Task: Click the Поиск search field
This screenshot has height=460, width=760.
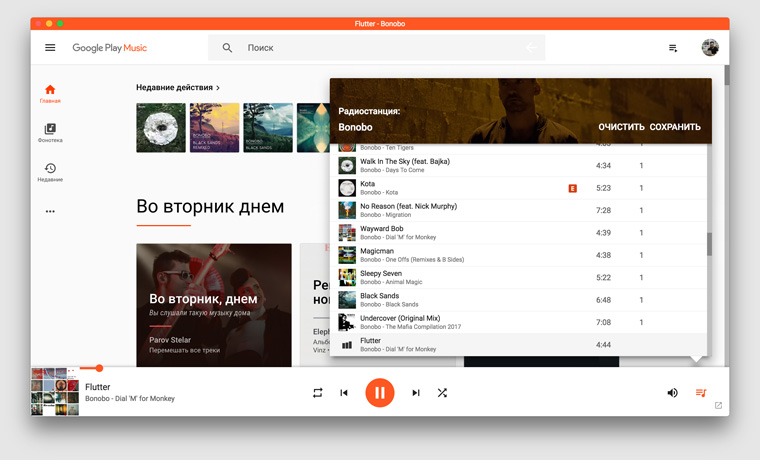Action: tap(377, 48)
